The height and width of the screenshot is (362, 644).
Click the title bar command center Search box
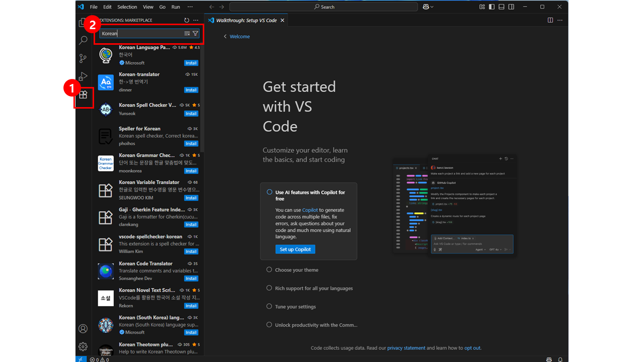324,7
